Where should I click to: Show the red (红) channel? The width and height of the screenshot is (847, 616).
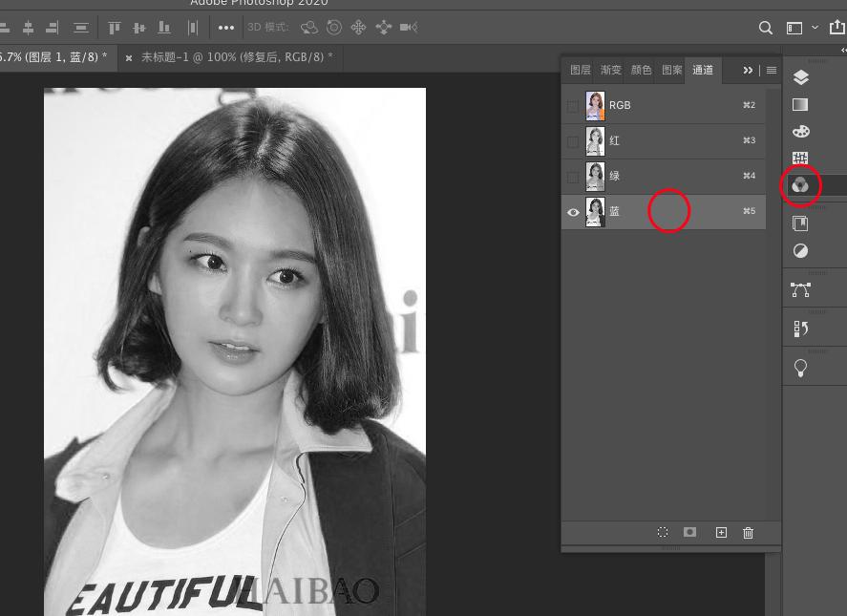pos(573,141)
